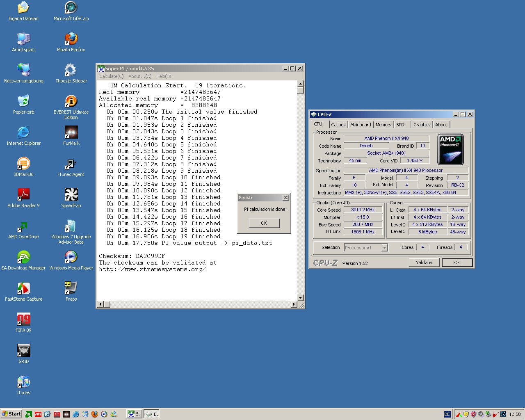This screenshot has height=420, width=525.
Task: Select the iTunes desktop icon
Action: (x=23, y=385)
